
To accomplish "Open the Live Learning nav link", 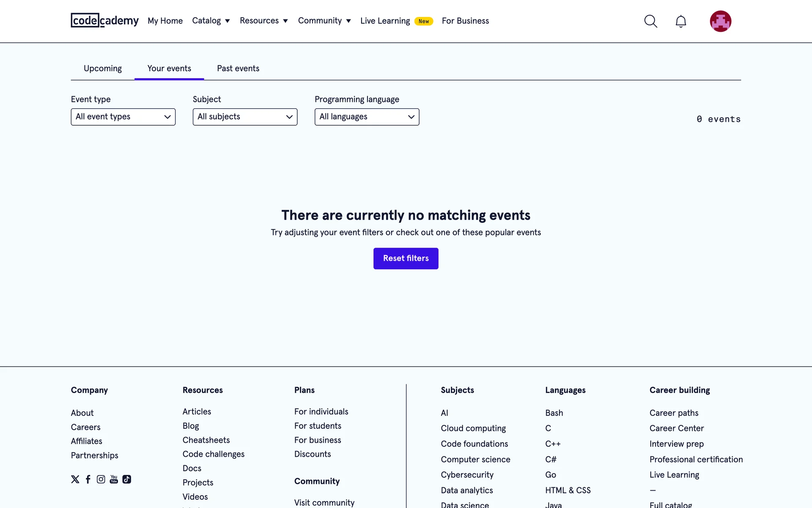I will click(385, 21).
